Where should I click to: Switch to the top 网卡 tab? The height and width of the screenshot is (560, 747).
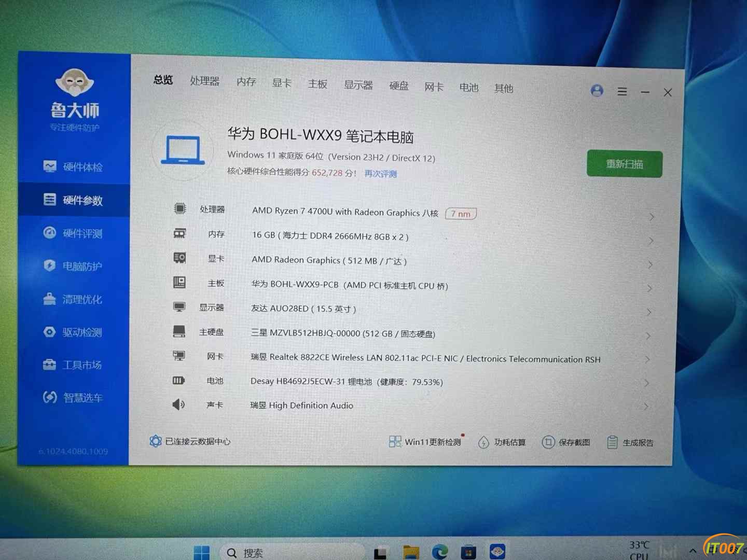click(x=434, y=87)
